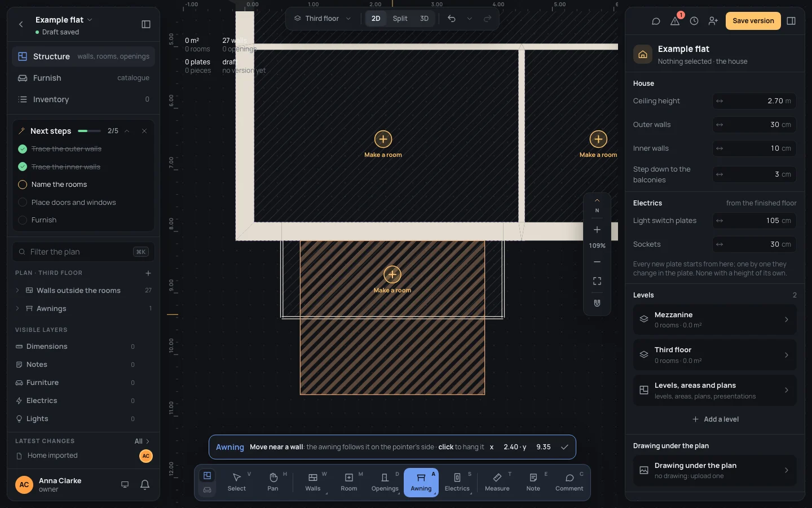This screenshot has width=812, height=508.
Task: Toggle the Lights layer visibility
Action: 83,419
